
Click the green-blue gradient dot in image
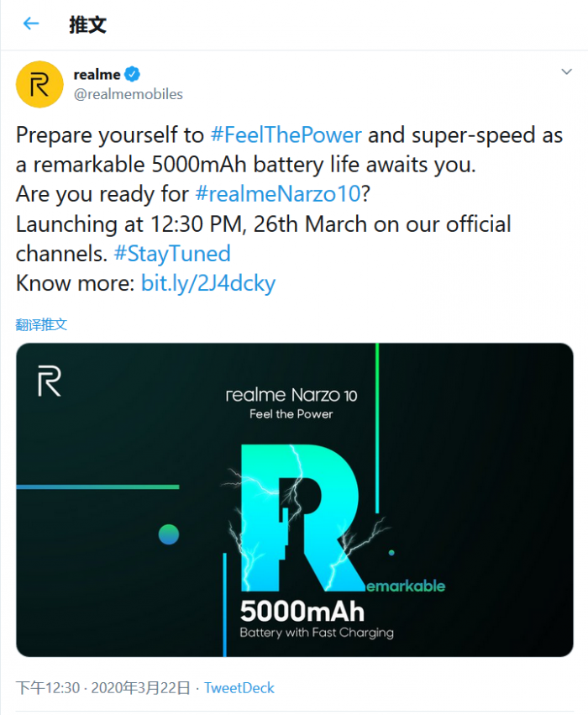pos(169,534)
